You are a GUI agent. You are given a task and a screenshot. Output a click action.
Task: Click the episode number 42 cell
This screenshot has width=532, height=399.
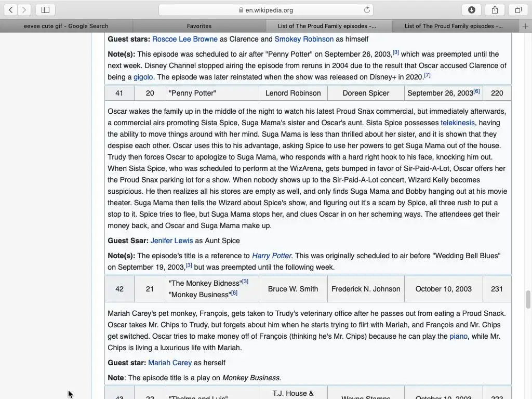click(119, 289)
